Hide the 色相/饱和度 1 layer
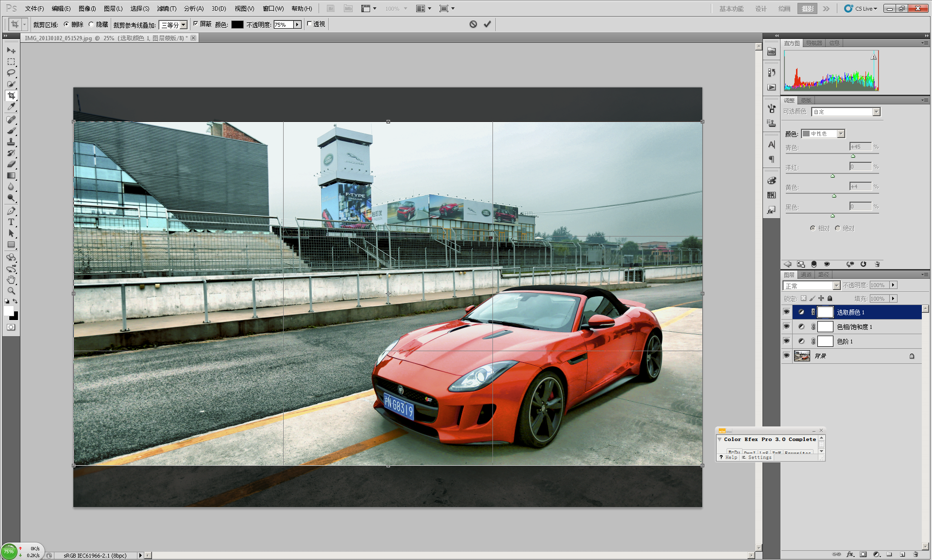The image size is (932, 560). tap(786, 327)
